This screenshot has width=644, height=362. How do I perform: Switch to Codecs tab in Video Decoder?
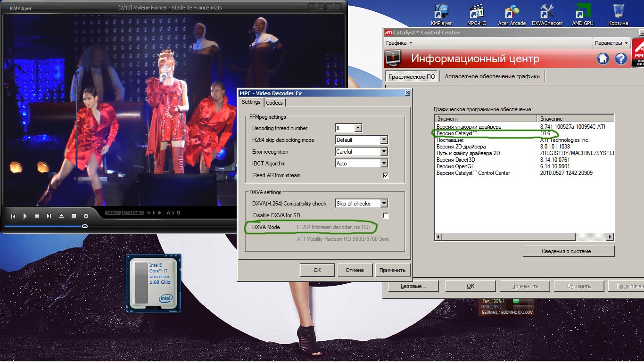click(x=274, y=103)
